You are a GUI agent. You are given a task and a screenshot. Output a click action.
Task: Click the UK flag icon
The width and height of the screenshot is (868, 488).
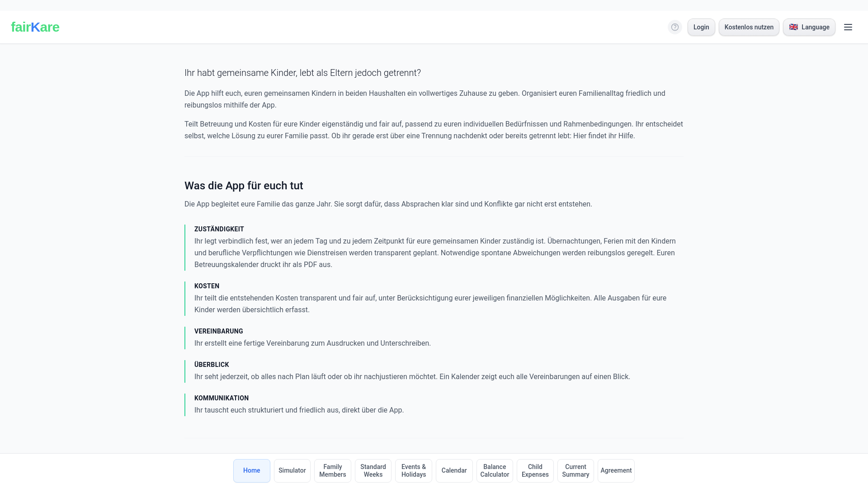click(x=793, y=27)
